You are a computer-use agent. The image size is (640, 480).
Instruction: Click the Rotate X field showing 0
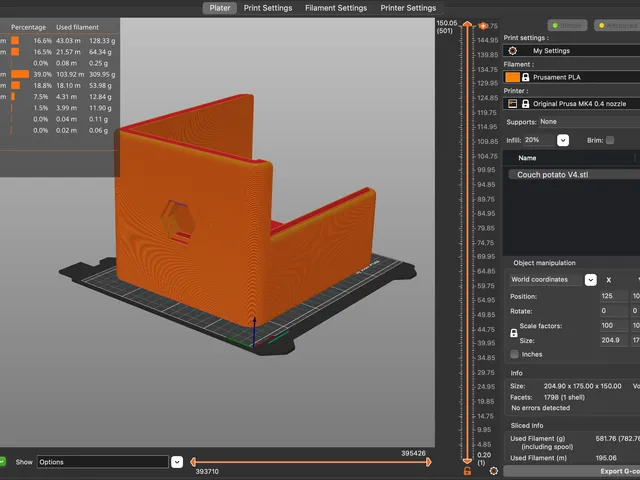pyautogui.click(x=613, y=311)
